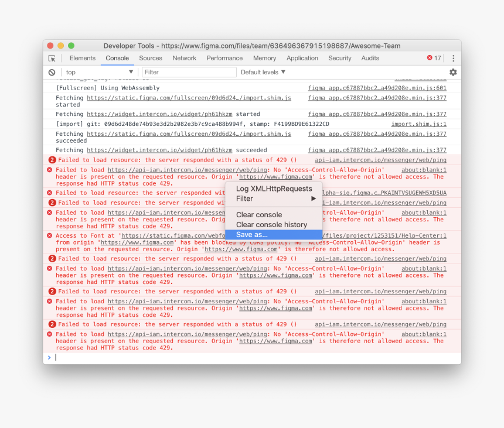Click the '[Fullscreen] Using WebAssembly' log text

point(108,88)
